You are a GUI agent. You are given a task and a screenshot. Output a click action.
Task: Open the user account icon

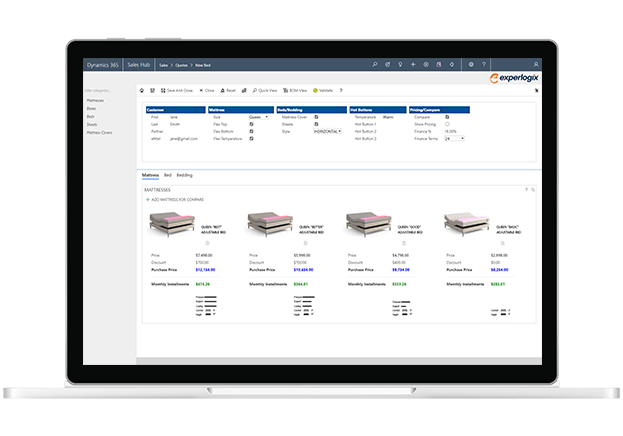[x=536, y=64]
